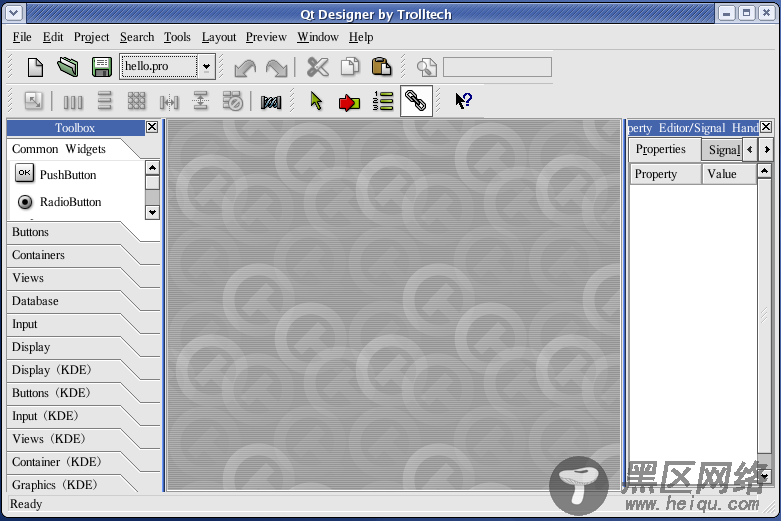Pick the PushButton widget in the Toolbox
Viewport: 781px width, 521px height.
(55, 174)
